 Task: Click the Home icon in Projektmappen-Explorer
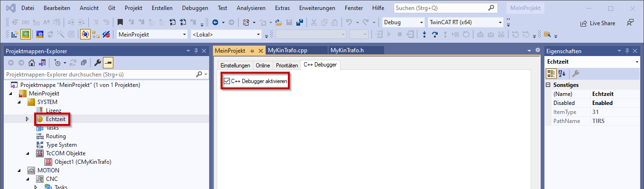pyautogui.click(x=32, y=63)
